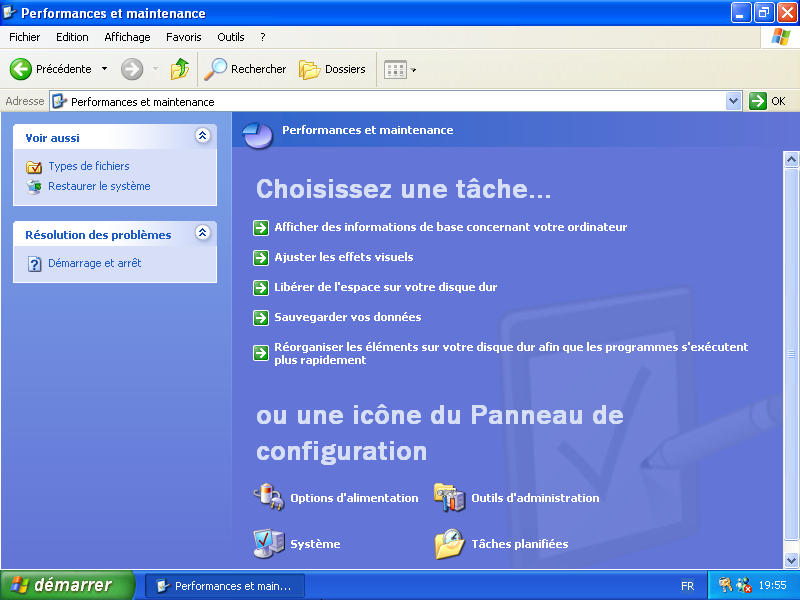Click Sauvegarder vos données link

click(x=348, y=317)
